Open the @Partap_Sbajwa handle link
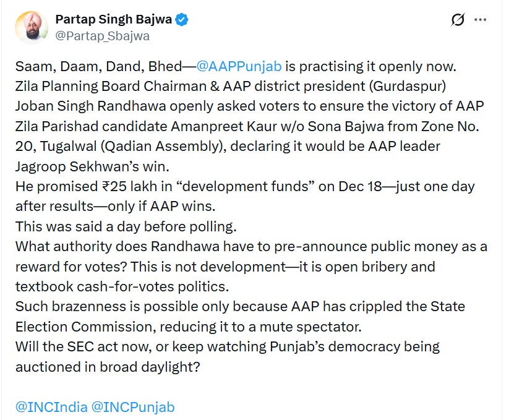The image size is (514, 420). (102, 36)
